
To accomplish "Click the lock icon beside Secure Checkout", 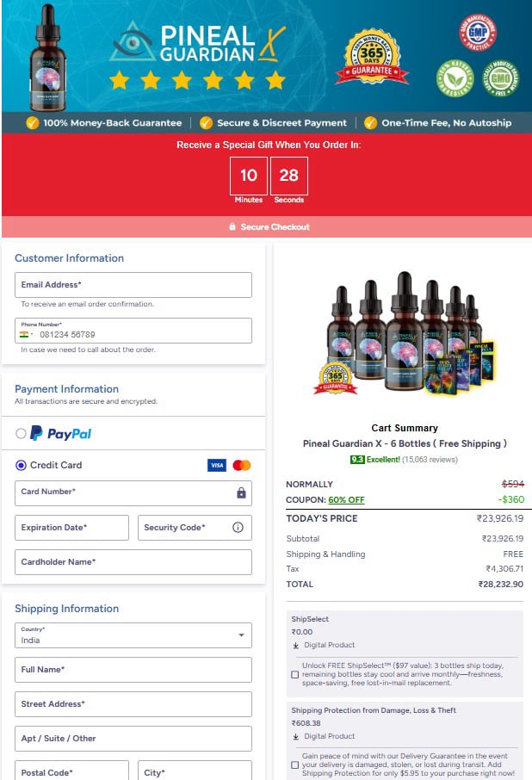I will click(232, 226).
